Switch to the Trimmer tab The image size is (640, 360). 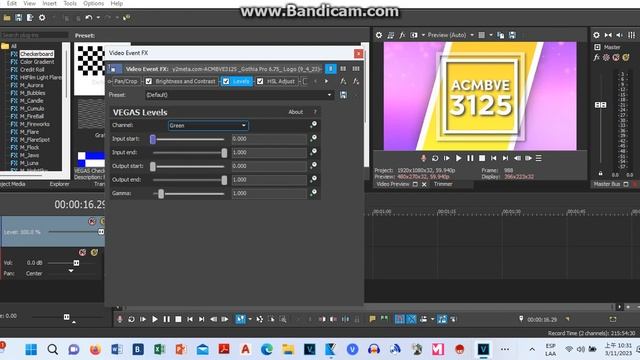click(443, 184)
